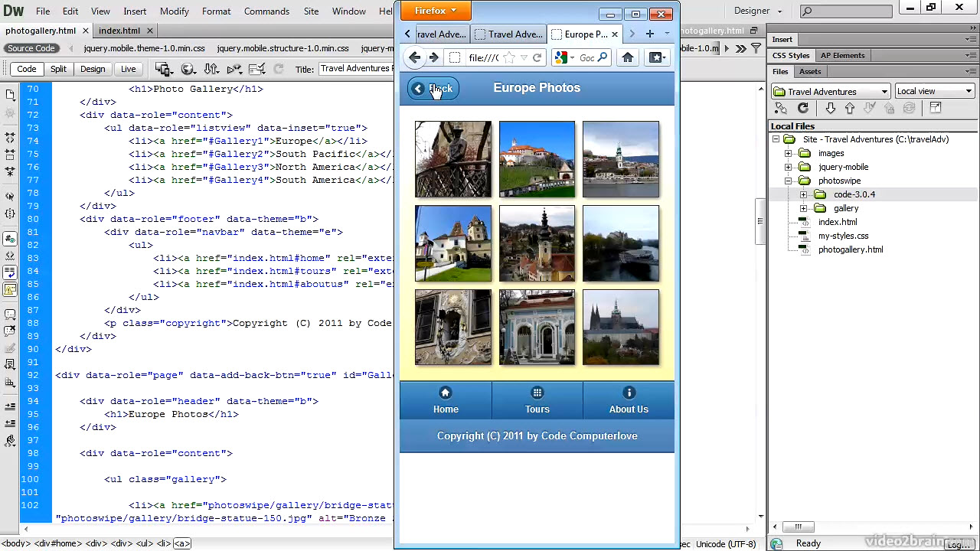Screen dimensions: 980x551
Task: Collapse the photoswipe folder
Action: pyautogui.click(x=789, y=181)
